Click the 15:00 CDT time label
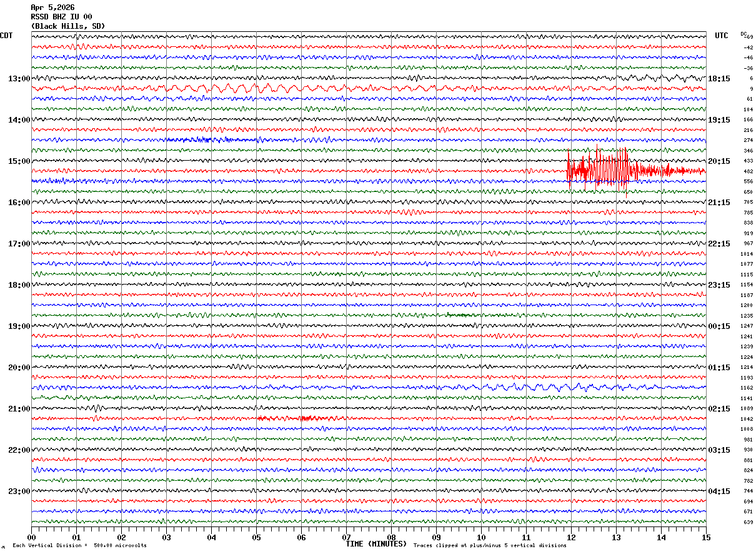Viewport: 756px width, 554px height. point(19,161)
